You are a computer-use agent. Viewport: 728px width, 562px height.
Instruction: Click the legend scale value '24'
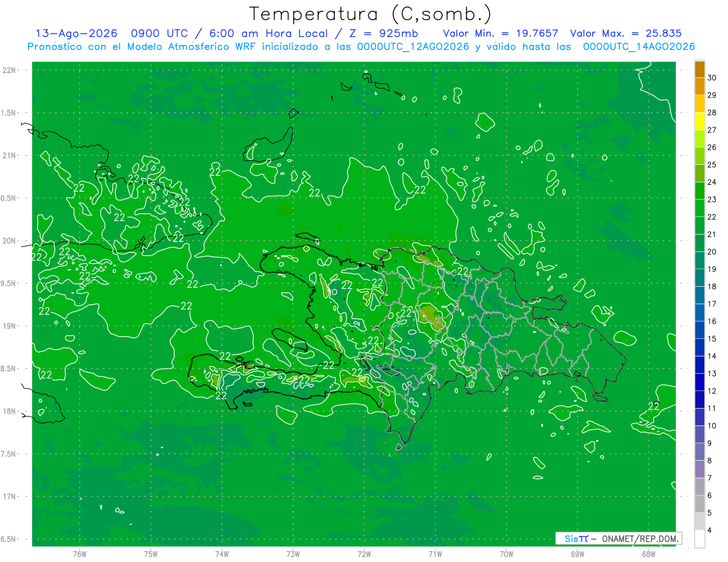click(712, 182)
